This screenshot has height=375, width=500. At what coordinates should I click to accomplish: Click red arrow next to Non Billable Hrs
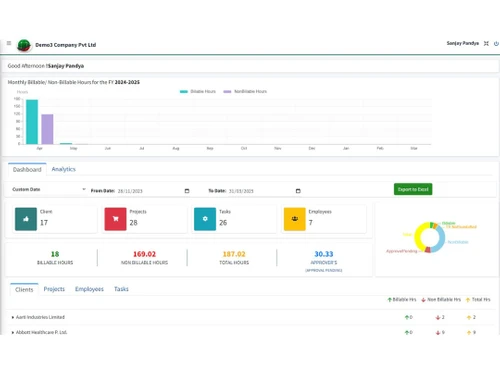[423, 300]
